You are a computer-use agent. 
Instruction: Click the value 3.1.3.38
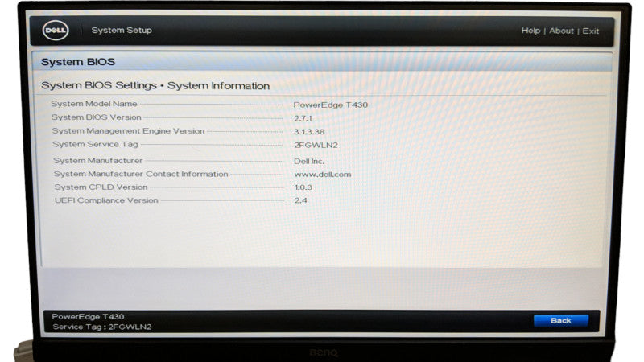309,132
